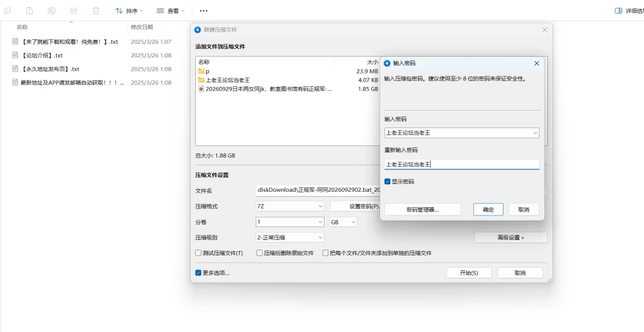Confirm password with 确定 button
The image size is (644, 332).
click(x=488, y=210)
